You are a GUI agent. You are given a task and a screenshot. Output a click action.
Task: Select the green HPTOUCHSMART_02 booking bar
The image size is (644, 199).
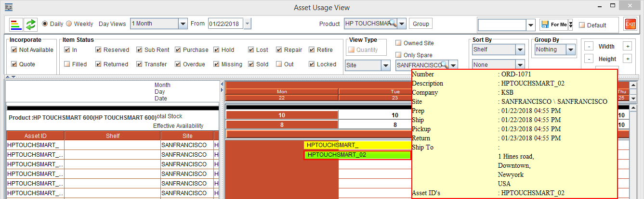[356, 155]
